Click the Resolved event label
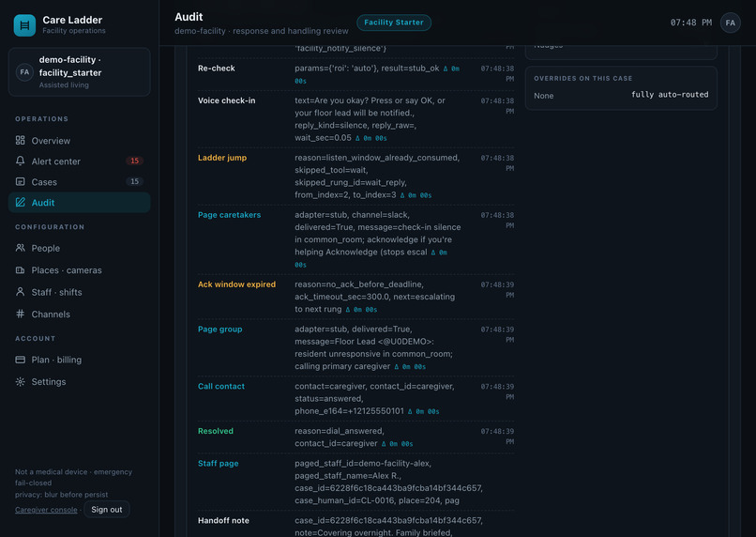 point(216,431)
